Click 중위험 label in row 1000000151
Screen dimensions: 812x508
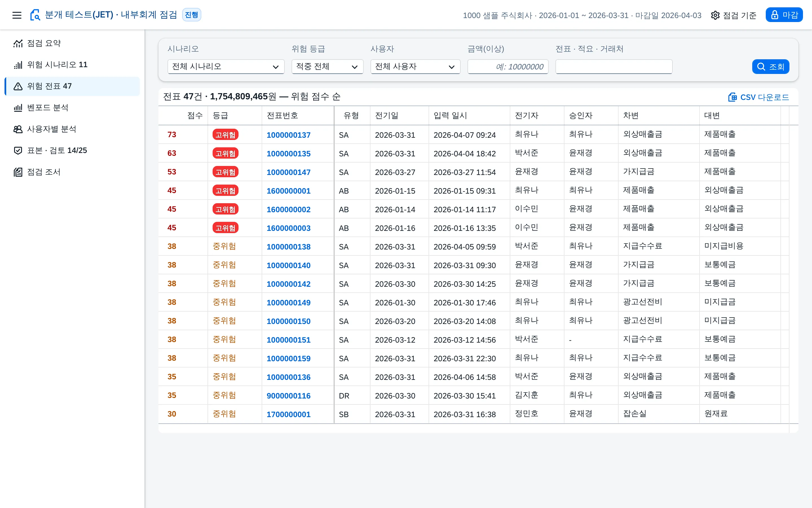(224, 339)
